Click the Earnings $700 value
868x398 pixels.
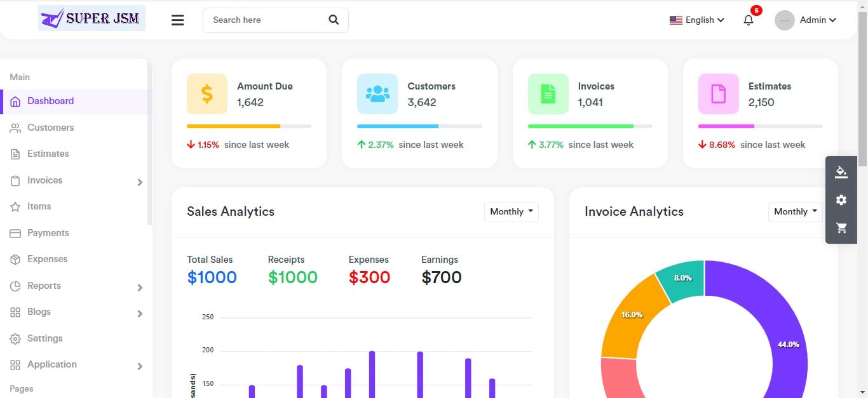pyautogui.click(x=442, y=277)
